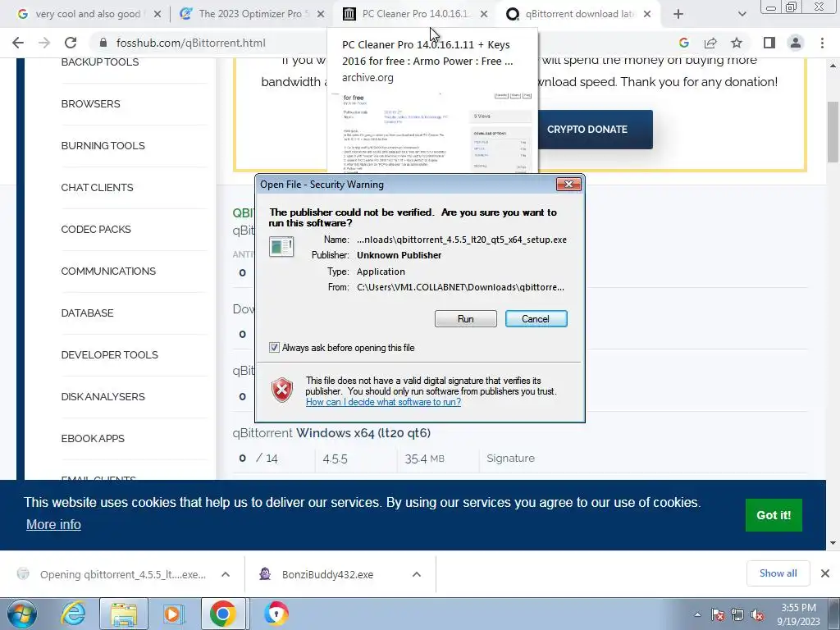Switch to 'very cool and also good' tab

[x=87, y=15]
